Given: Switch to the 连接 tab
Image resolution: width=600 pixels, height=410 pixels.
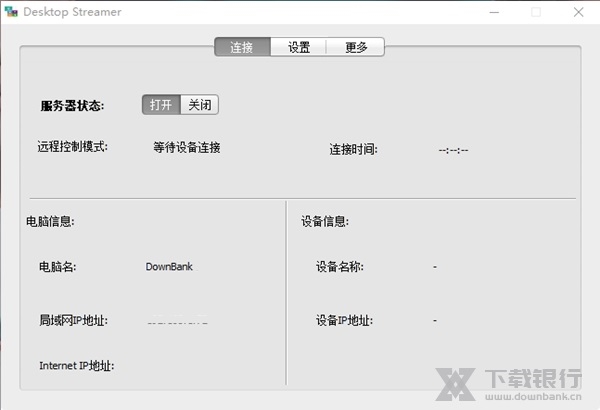Looking at the screenshot, I should point(243,47).
